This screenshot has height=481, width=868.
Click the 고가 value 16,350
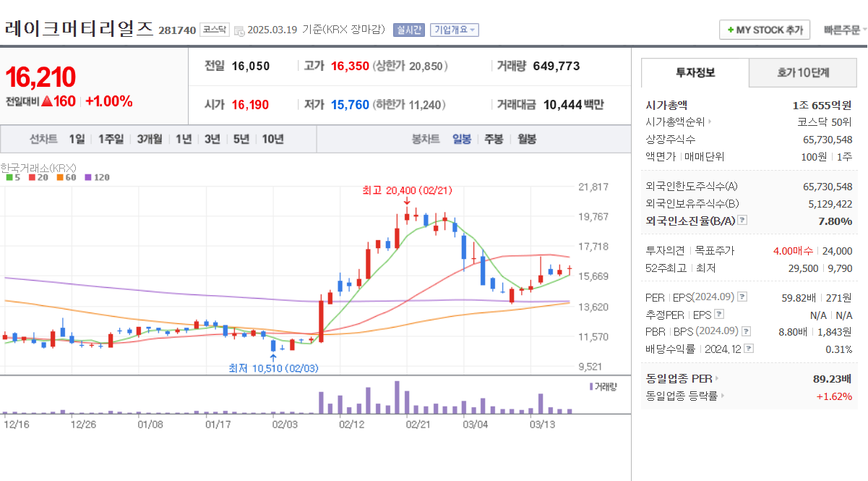(x=350, y=66)
